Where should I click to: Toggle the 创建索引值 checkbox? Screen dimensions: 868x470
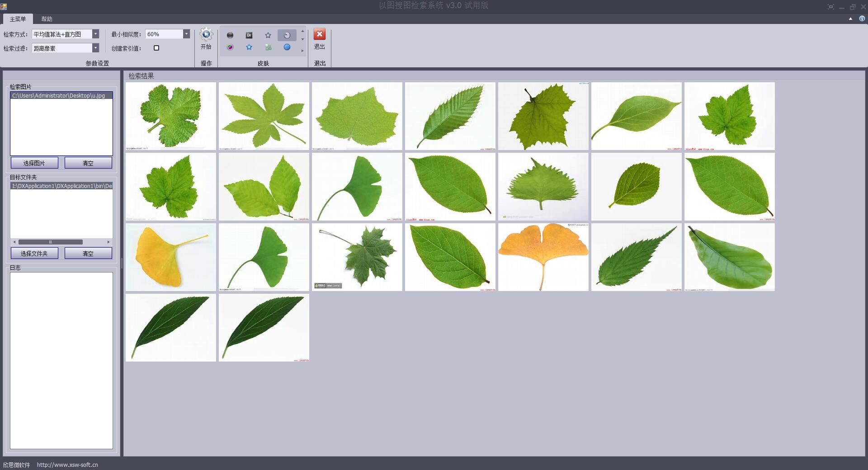156,48
